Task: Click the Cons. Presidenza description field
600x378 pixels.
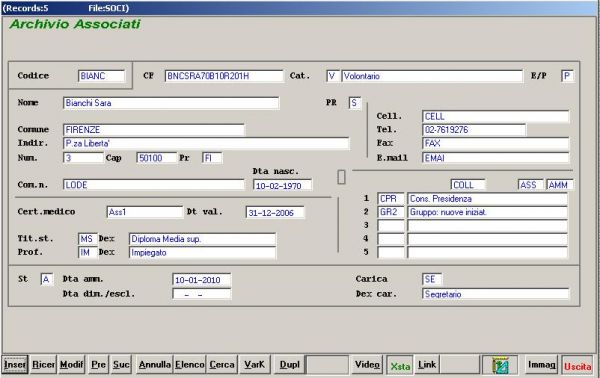Action: (x=488, y=199)
